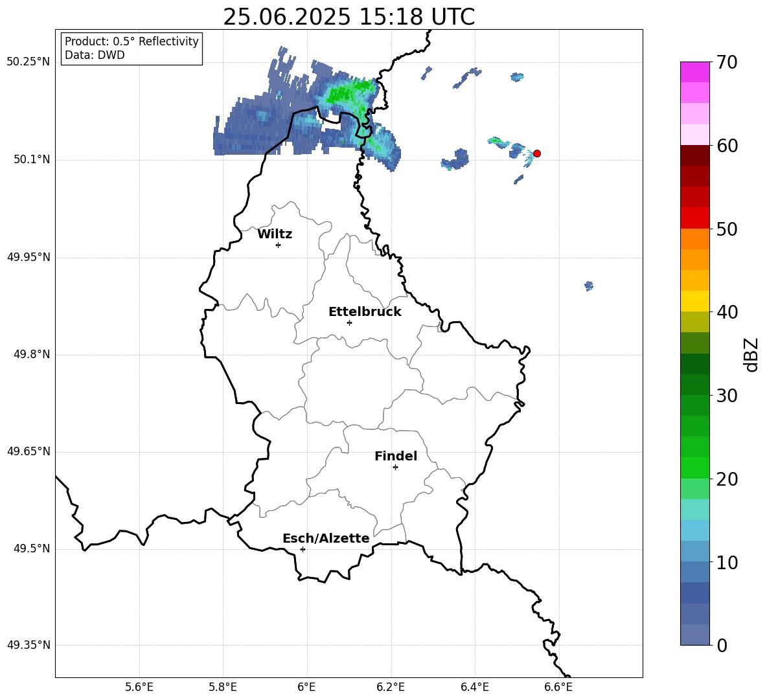This screenshot has width=767, height=700.
Task: Click the colorbar tick label 70
Action: click(x=727, y=62)
